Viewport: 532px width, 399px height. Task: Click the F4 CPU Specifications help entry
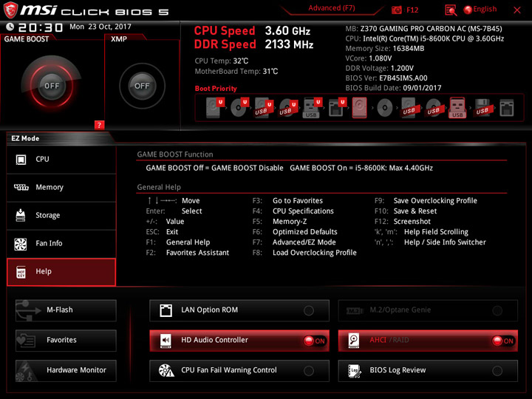293,211
